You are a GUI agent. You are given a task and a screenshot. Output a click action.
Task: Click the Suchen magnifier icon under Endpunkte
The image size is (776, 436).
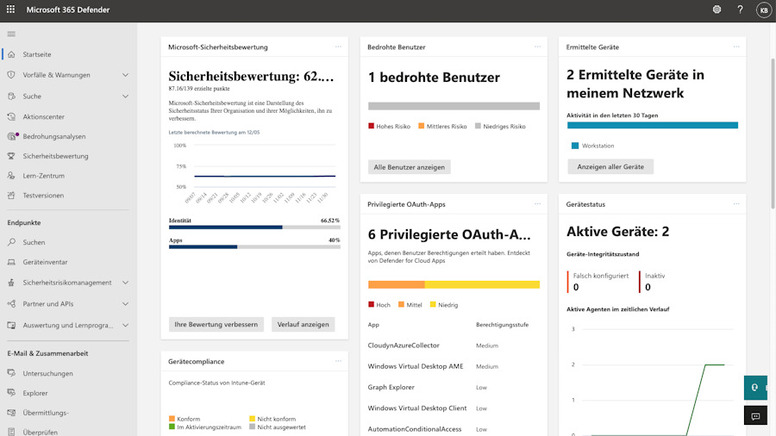[x=11, y=242]
